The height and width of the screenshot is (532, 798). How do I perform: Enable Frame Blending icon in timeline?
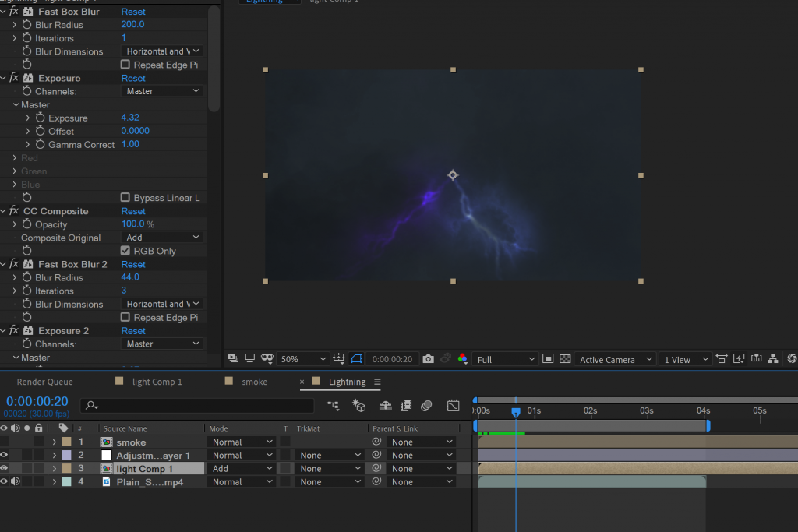[406, 405]
